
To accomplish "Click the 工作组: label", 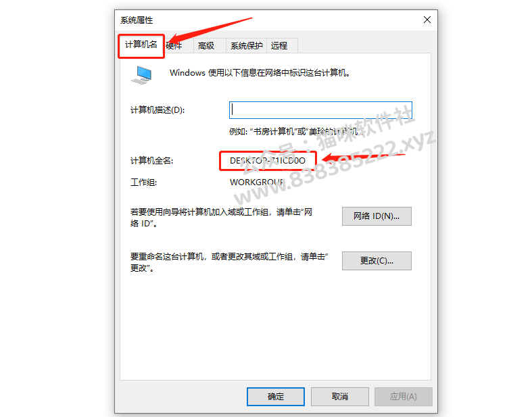I will click(x=143, y=182).
